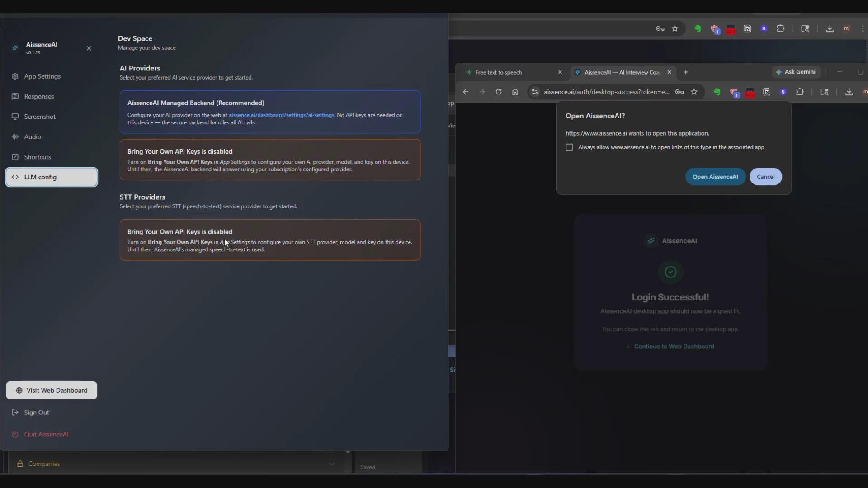The width and height of the screenshot is (868, 488).
Task: Click the Notion extension icon in front browser toolbar
Action: coord(767,92)
